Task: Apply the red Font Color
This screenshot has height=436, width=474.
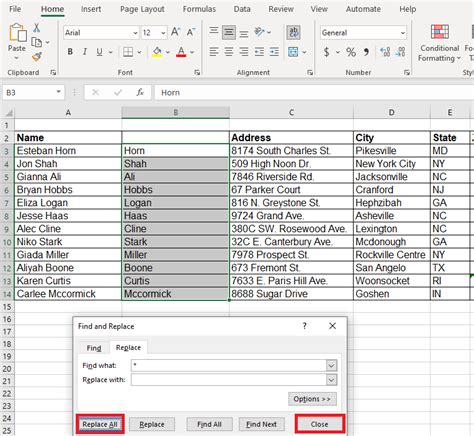Action: click(181, 52)
